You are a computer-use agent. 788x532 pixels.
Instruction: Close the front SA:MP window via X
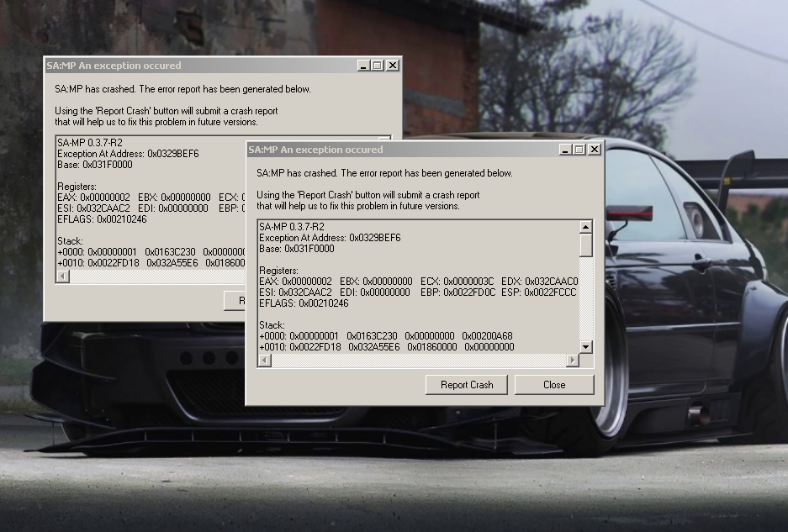coord(595,150)
